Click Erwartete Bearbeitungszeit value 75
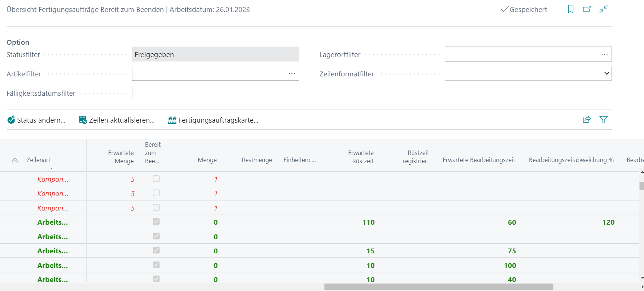 [512, 251]
